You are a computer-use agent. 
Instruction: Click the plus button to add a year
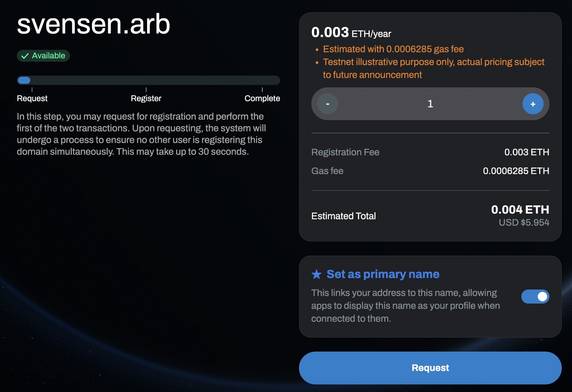point(533,104)
